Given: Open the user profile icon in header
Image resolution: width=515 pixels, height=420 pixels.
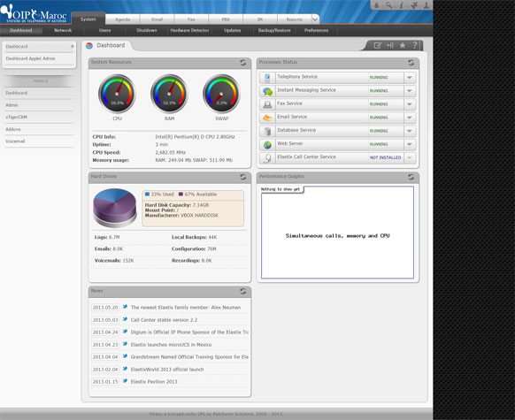Looking at the screenshot, I should tap(426, 5).
